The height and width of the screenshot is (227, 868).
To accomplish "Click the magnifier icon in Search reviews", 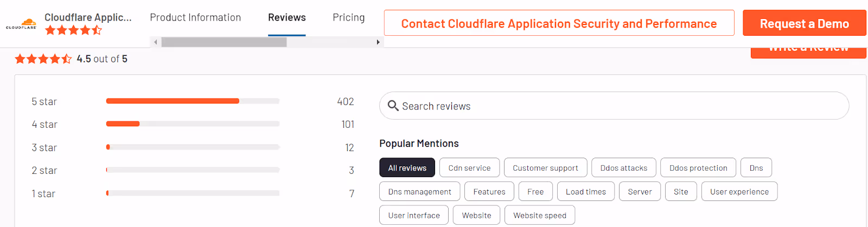I will point(393,106).
